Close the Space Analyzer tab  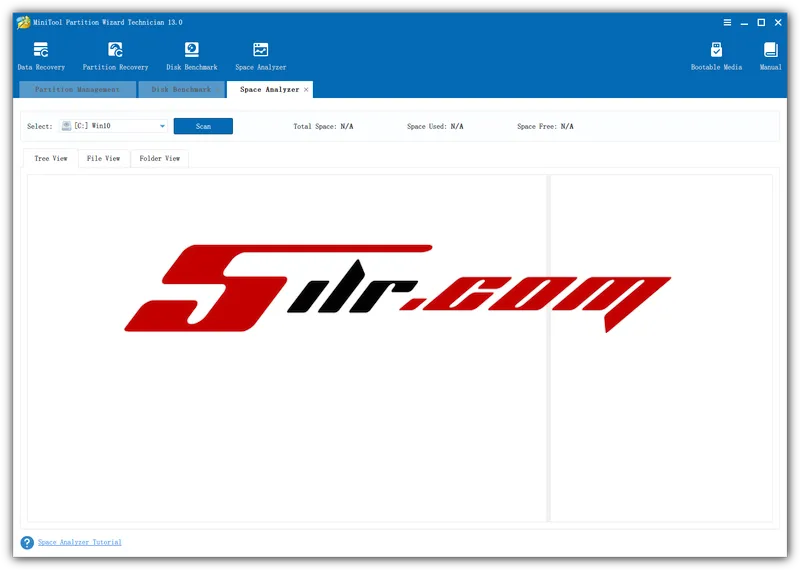click(x=306, y=90)
